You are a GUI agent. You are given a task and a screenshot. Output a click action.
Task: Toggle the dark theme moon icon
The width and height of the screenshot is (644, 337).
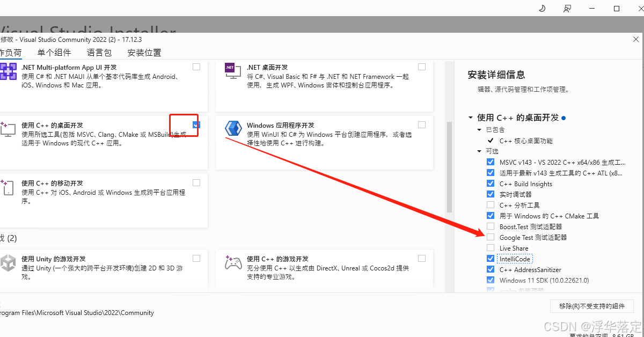(542, 9)
